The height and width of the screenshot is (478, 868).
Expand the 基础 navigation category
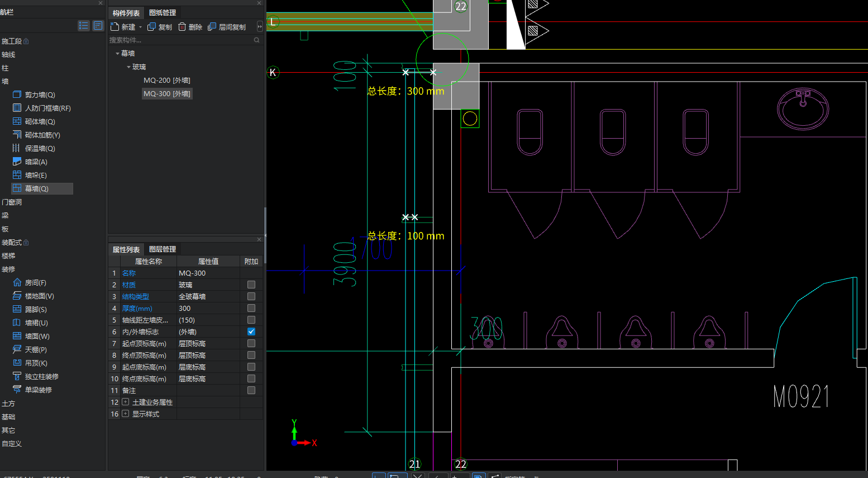pos(8,417)
